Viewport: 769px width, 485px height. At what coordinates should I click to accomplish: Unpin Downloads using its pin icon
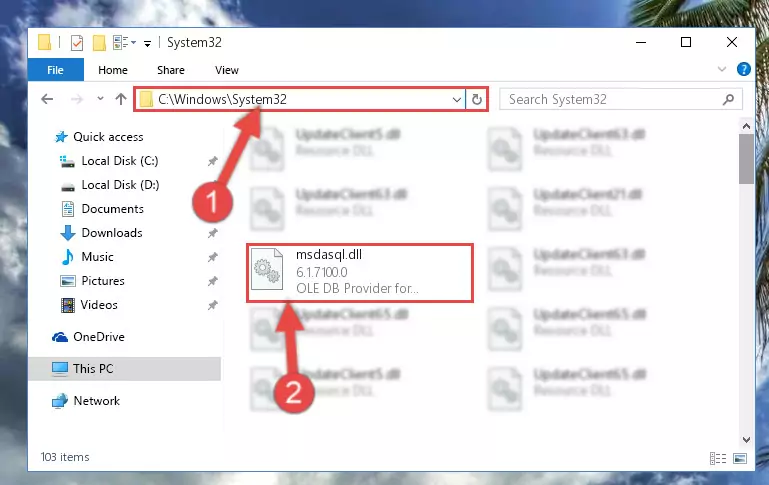[212, 233]
